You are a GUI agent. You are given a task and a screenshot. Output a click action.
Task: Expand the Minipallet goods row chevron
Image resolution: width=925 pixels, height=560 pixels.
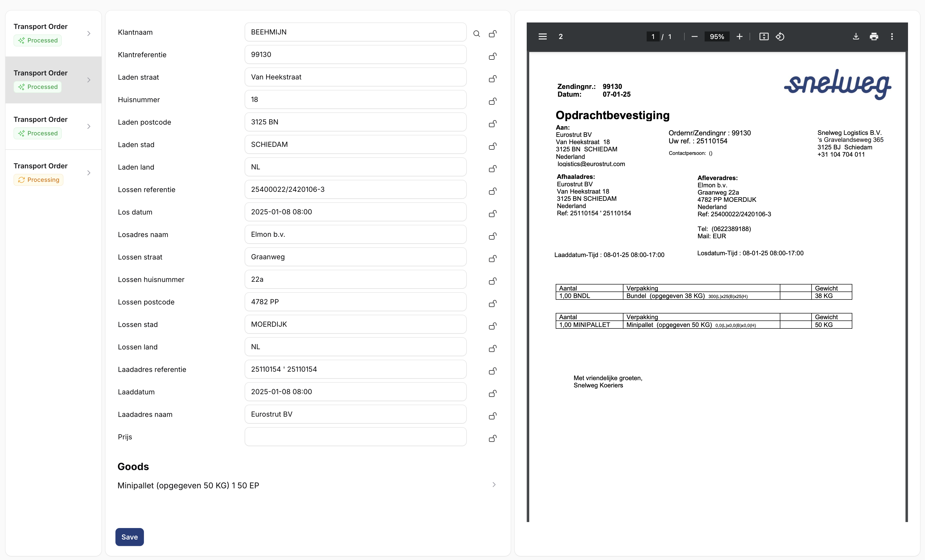point(494,485)
